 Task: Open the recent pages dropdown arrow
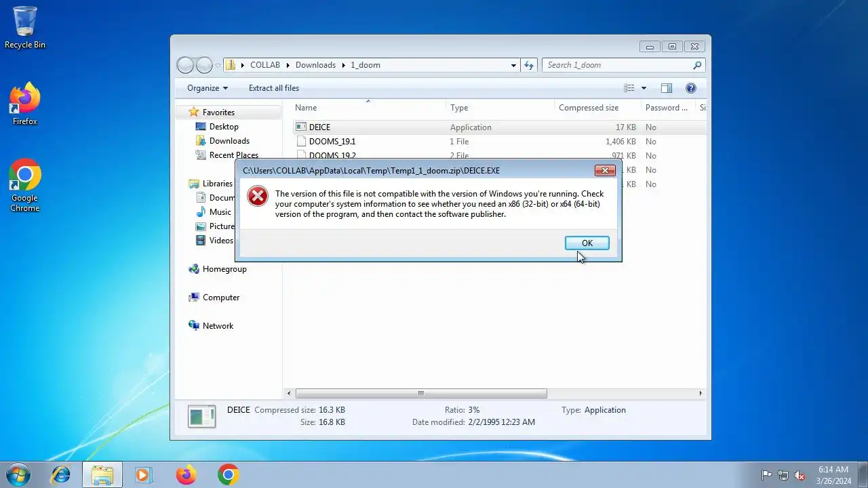pos(218,66)
